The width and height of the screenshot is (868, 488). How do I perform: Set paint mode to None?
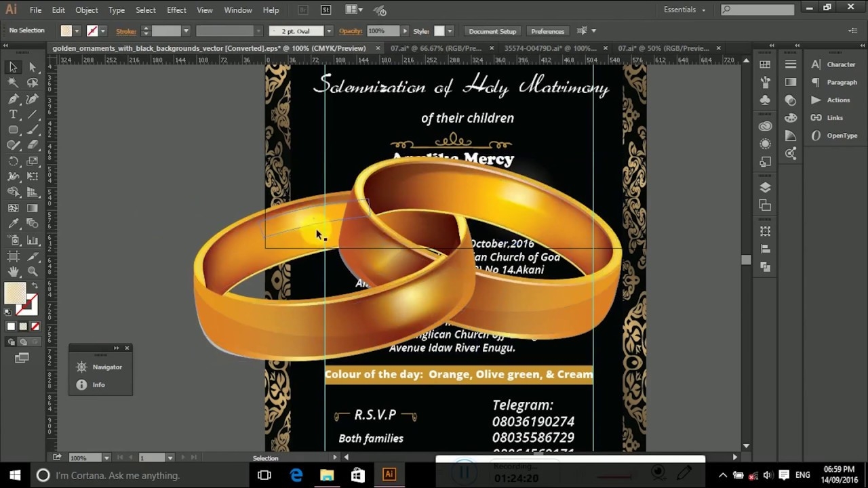pyautogui.click(x=35, y=327)
